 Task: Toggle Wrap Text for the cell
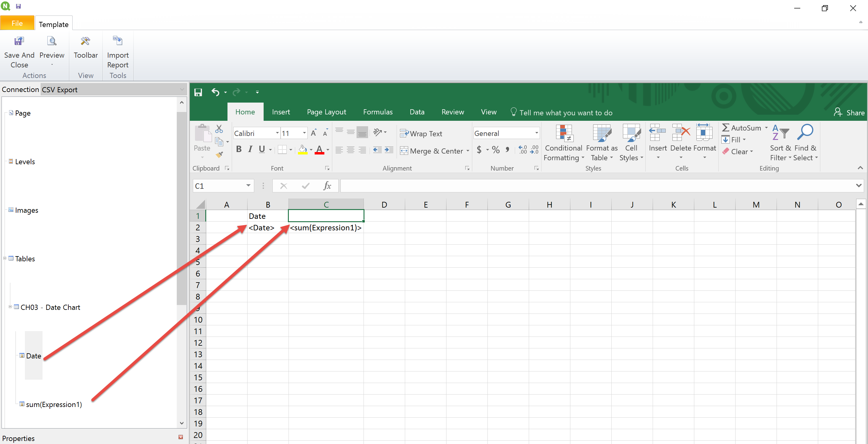tap(421, 134)
